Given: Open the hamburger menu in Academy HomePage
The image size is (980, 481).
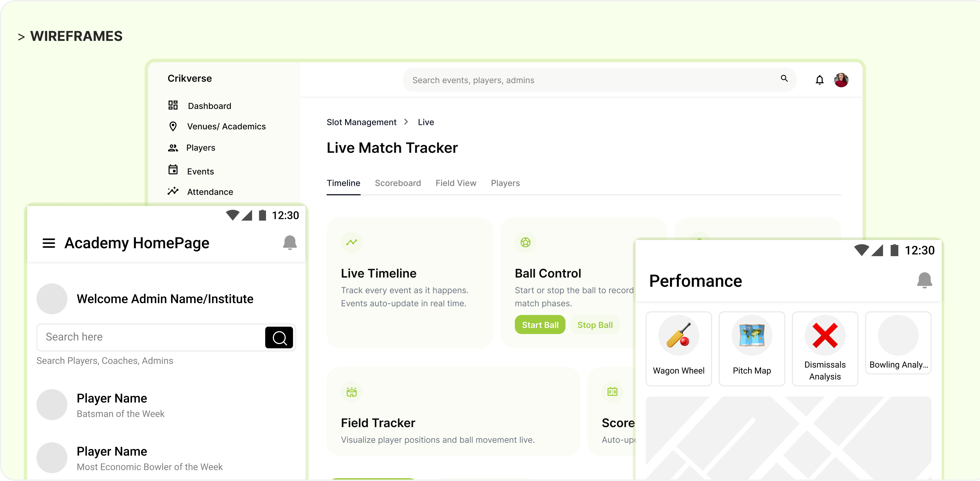Looking at the screenshot, I should [49, 243].
